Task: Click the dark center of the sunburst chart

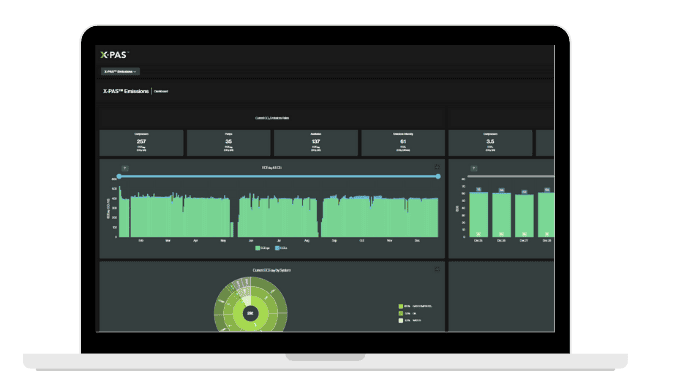Action: click(250, 313)
